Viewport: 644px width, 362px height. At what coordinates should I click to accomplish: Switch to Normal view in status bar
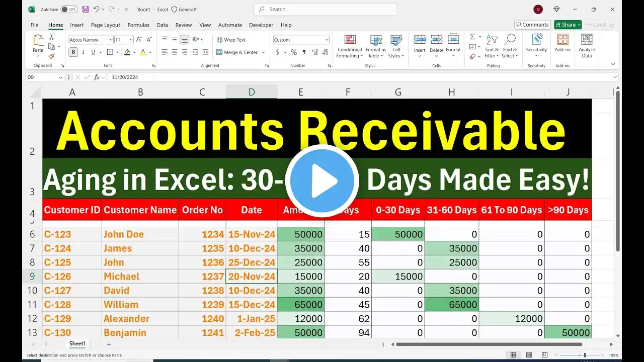[x=513, y=355]
